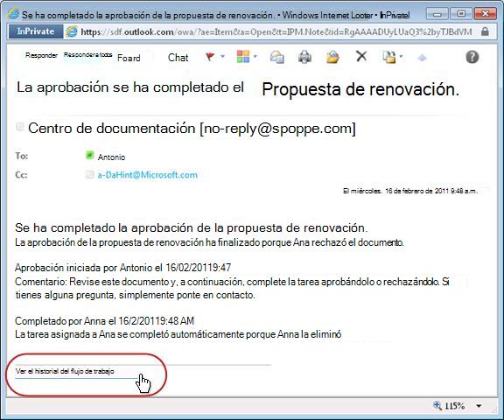Forward the message with Foard button
The width and height of the screenshot is (504, 420).
click(x=129, y=58)
